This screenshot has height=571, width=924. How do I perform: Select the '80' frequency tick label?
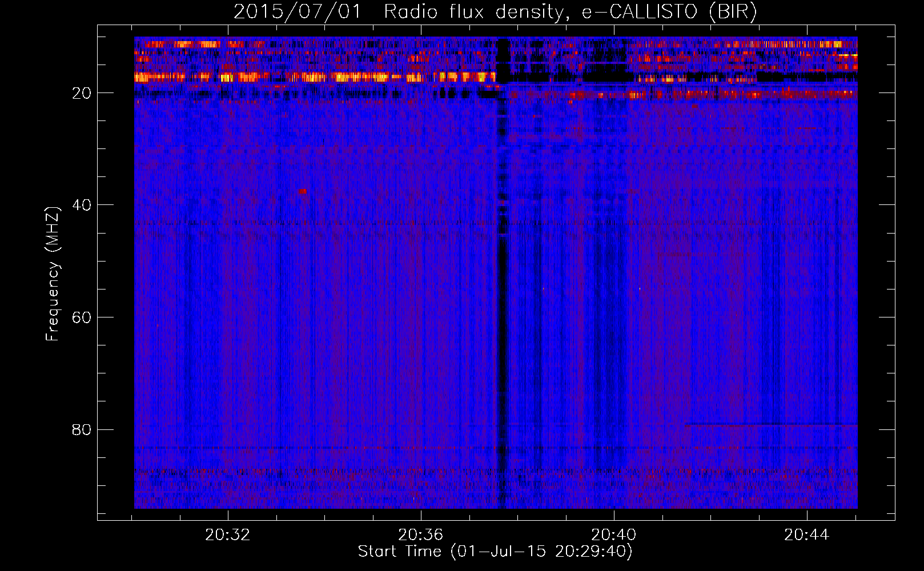tap(82, 429)
